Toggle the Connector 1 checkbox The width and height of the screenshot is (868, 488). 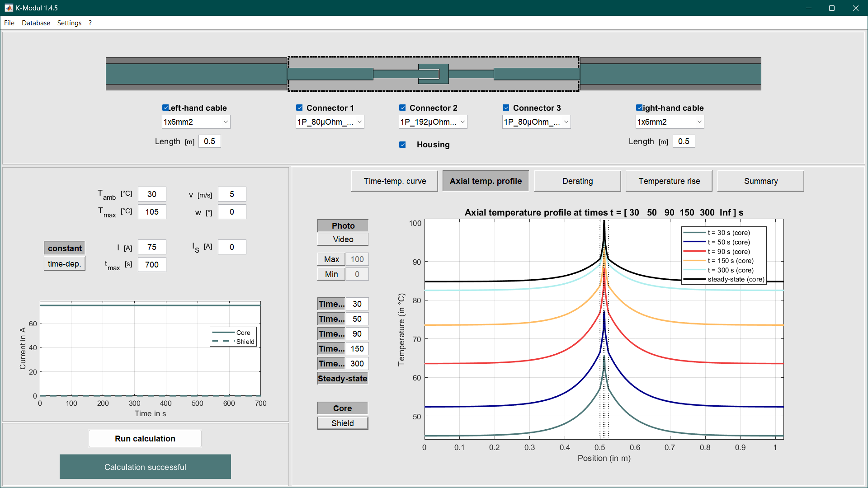click(299, 108)
